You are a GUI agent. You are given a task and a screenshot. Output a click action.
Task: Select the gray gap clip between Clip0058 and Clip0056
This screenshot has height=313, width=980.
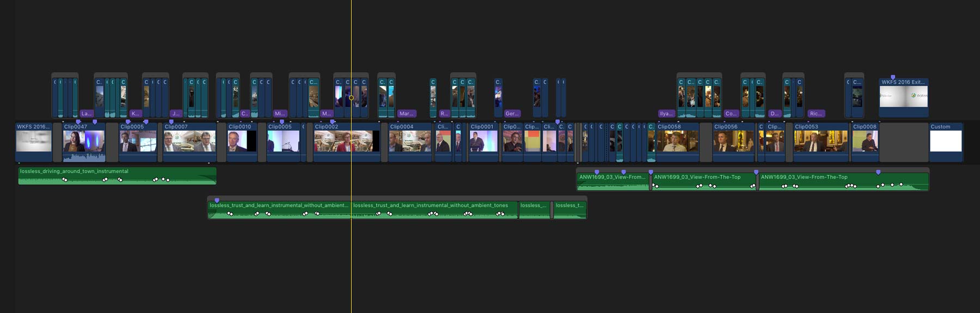pyautogui.click(x=706, y=142)
